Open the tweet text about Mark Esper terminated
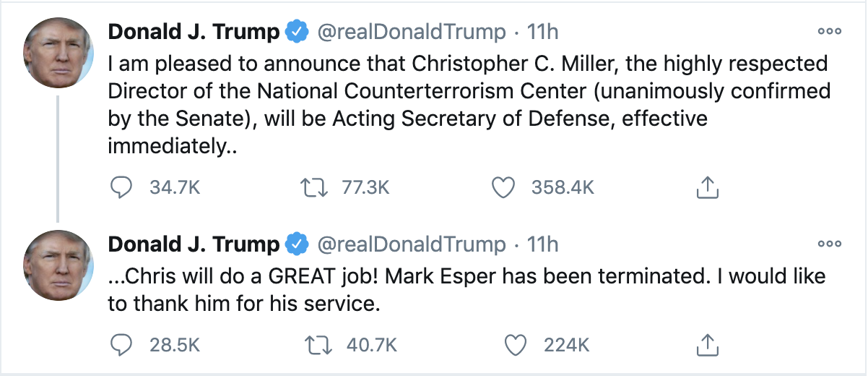This screenshot has height=376, width=868. point(466,290)
